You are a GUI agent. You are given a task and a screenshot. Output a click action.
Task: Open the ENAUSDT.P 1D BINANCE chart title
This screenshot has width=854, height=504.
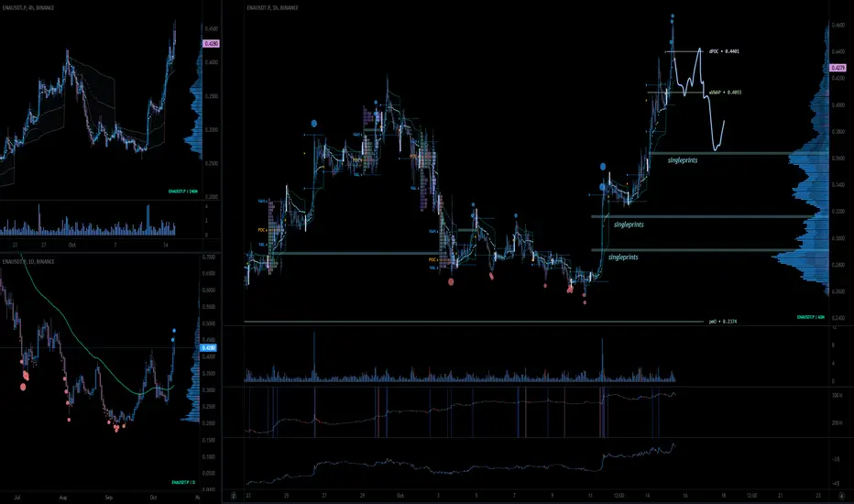click(28, 261)
